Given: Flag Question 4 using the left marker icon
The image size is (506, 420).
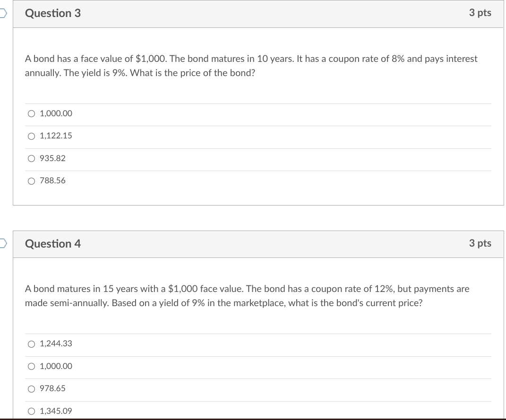Looking at the screenshot, I should click(2, 244).
